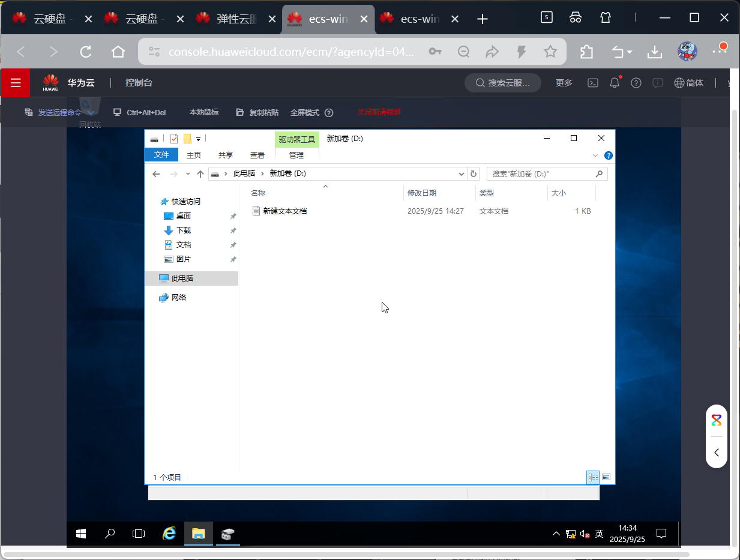Click Server Manager icon on remote taskbar

pos(227,533)
